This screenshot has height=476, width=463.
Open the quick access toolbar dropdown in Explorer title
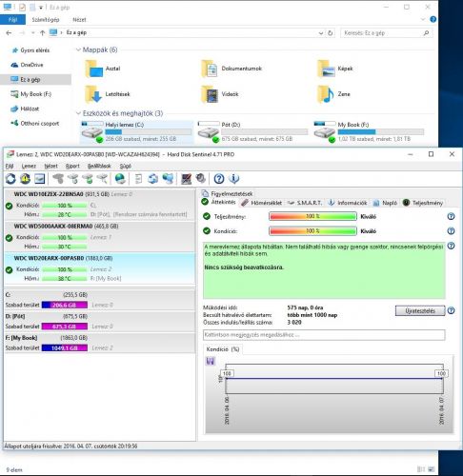[x=41, y=8]
